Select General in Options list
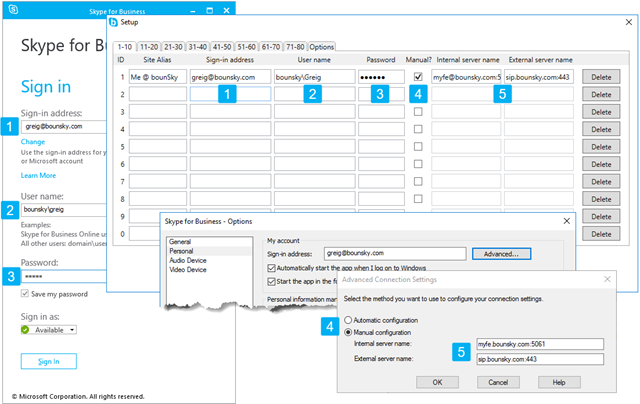The height and width of the screenshot is (404, 640). pos(180,242)
